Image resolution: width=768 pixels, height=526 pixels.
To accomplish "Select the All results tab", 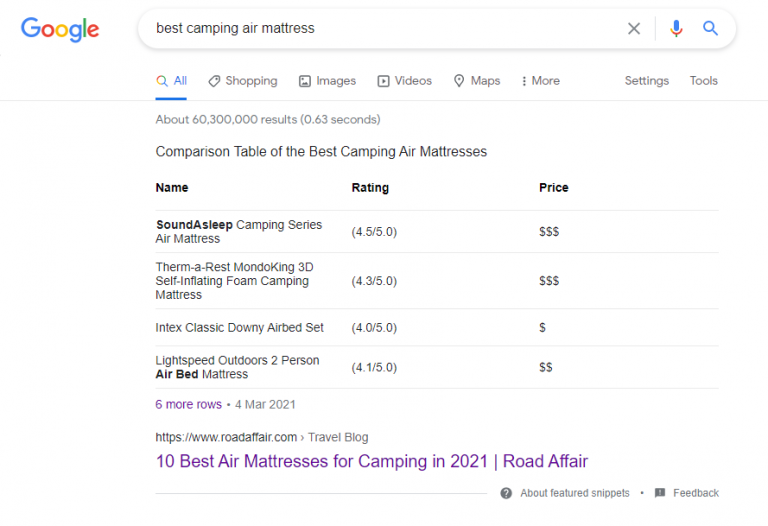I will tap(171, 81).
